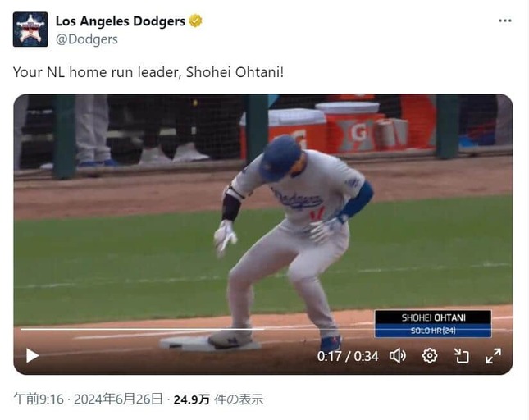Click the SHOHEI OHTANI caption overlay
The width and height of the screenshot is (529, 420).
click(x=433, y=317)
